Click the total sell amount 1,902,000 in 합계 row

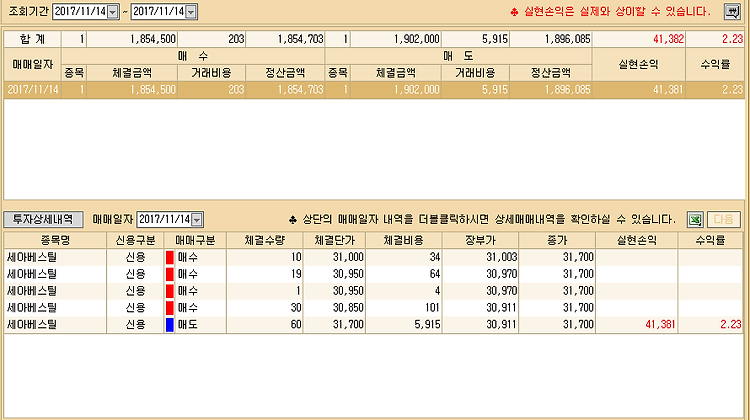(417, 39)
